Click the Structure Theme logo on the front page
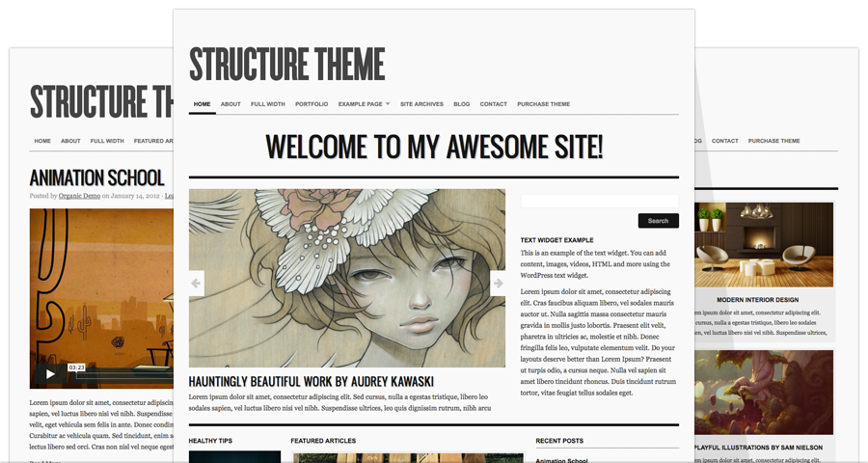Image resolution: width=868 pixels, height=463 pixels. click(x=286, y=64)
